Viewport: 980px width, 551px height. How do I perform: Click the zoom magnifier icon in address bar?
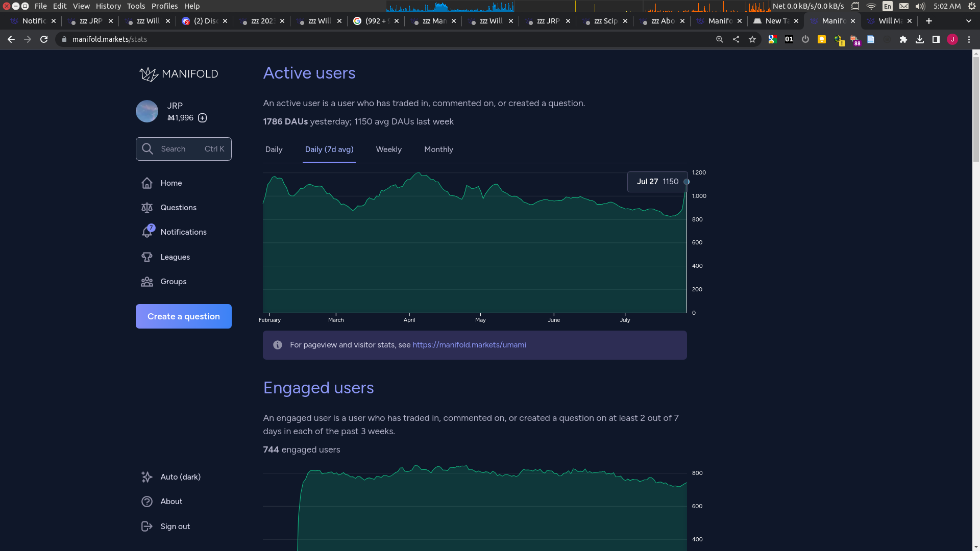tap(720, 39)
